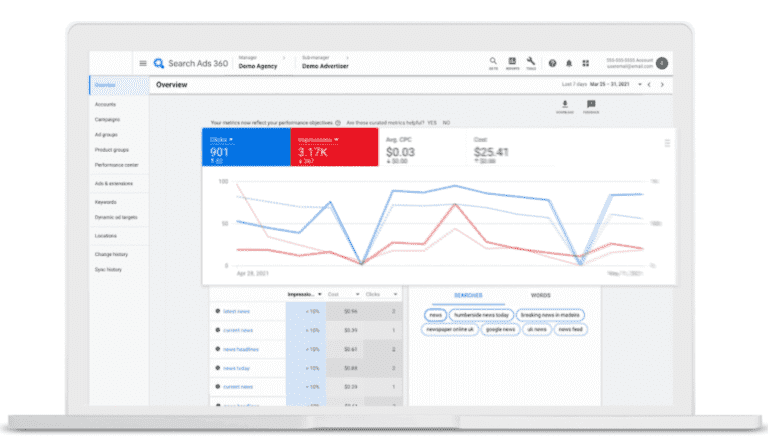Open the latest news keyword link
Image resolution: width=768 pixels, height=438 pixels.
[237, 312]
